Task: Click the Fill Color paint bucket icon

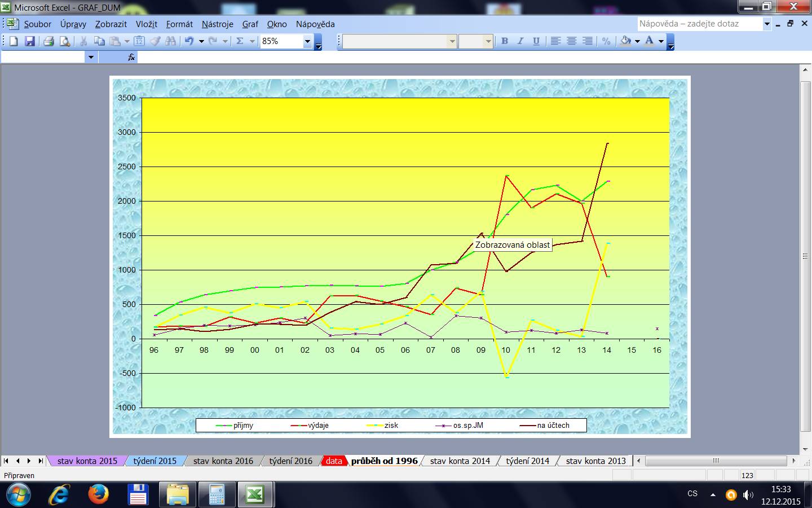Action: coord(625,41)
